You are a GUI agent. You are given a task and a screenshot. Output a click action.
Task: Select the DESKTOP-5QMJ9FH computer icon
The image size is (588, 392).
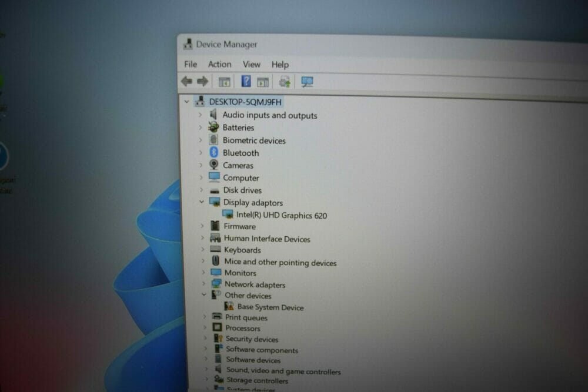[x=200, y=101]
